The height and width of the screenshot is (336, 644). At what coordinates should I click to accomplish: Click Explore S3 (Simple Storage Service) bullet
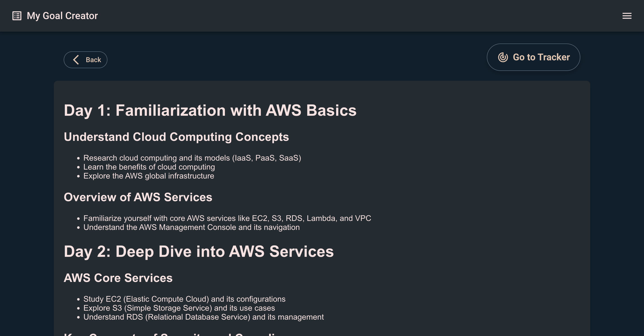point(179,308)
